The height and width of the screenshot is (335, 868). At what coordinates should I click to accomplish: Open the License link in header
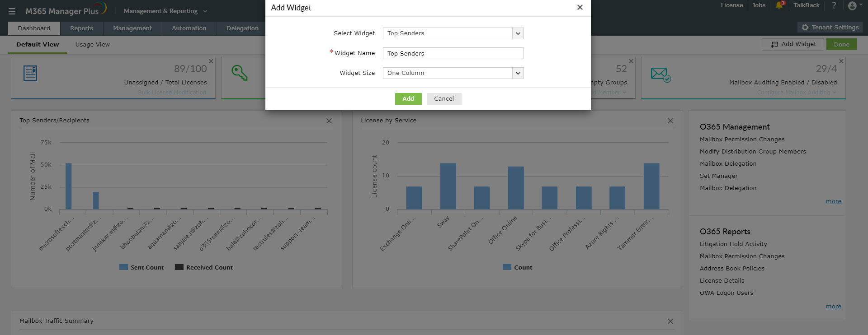click(732, 5)
